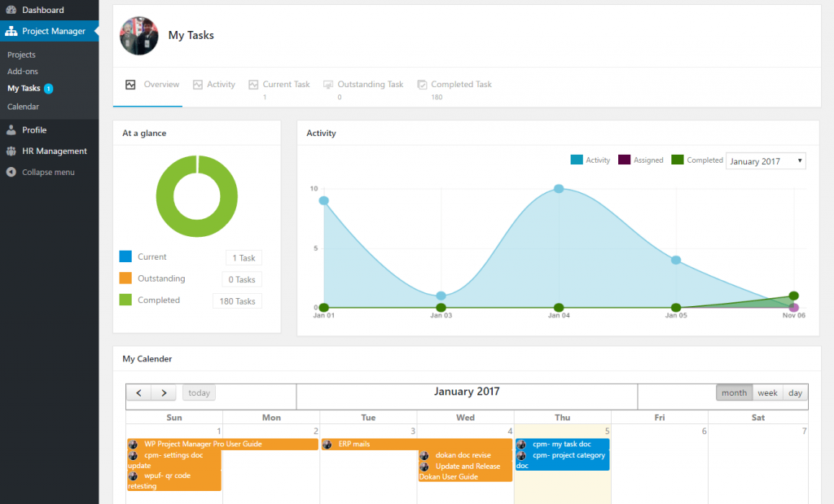Click the blue Activity legend swatch

[575, 160]
